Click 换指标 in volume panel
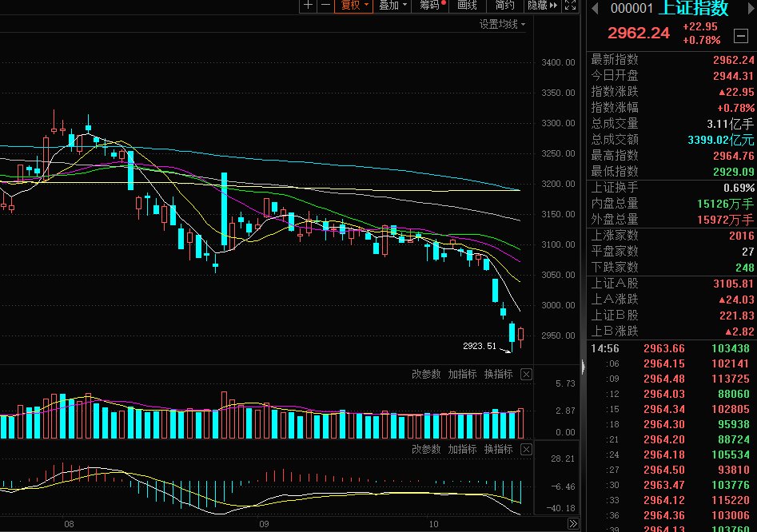The height and width of the screenshot is (532, 757). pos(498,375)
